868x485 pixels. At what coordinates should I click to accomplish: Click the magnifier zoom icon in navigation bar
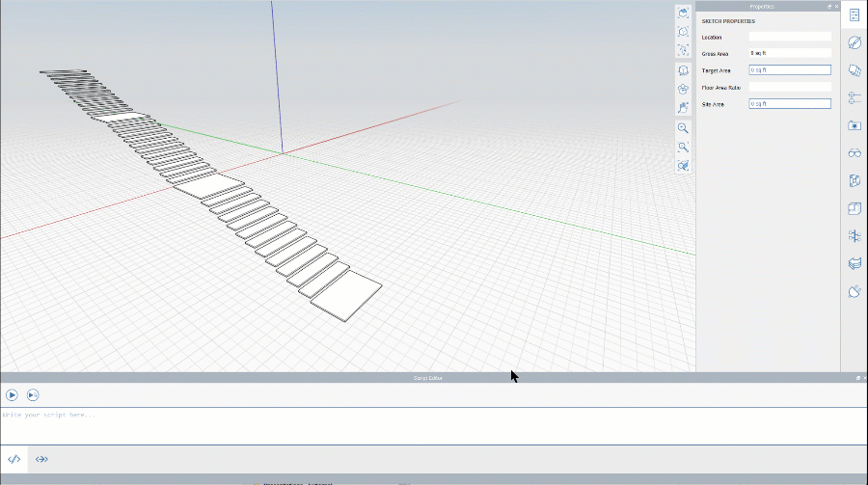tap(683, 128)
